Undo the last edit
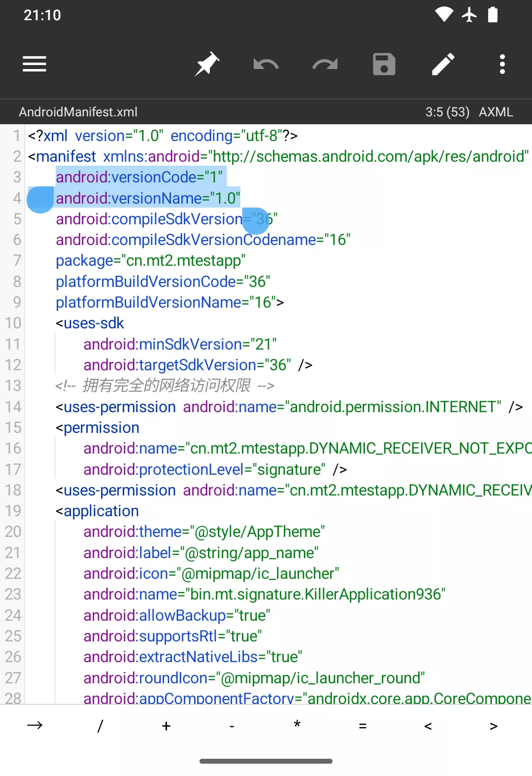The image size is (532, 776). coord(266,64)
